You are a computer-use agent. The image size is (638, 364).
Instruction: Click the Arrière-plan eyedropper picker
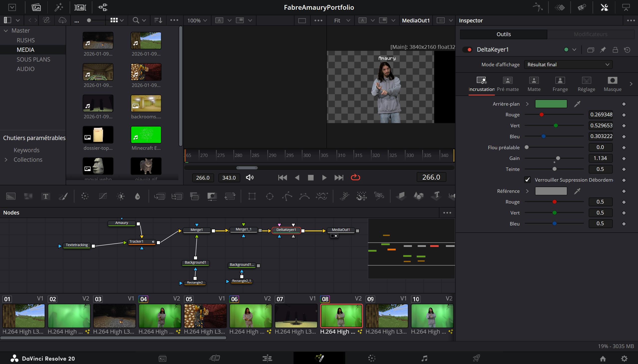(577, 104)
